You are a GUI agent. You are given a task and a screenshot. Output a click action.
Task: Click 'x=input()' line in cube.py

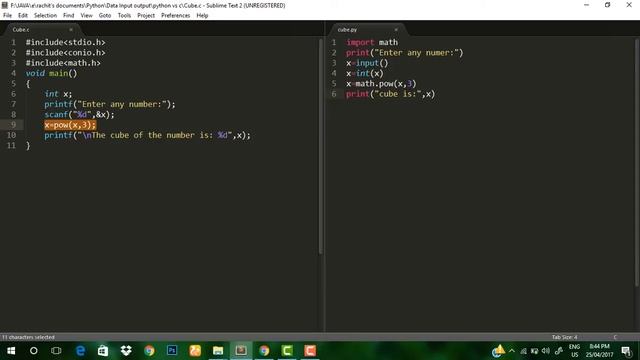click(367, 63)
